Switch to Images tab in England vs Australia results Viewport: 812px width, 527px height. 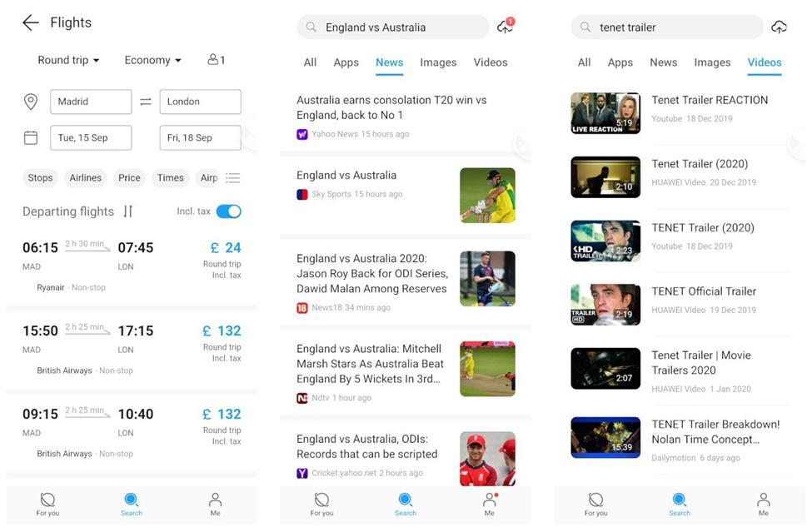pyautogui.click(x=438, y=62)
